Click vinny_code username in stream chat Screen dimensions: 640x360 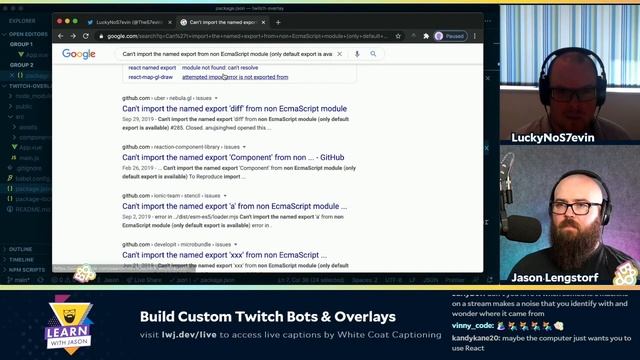coord(473,326)
